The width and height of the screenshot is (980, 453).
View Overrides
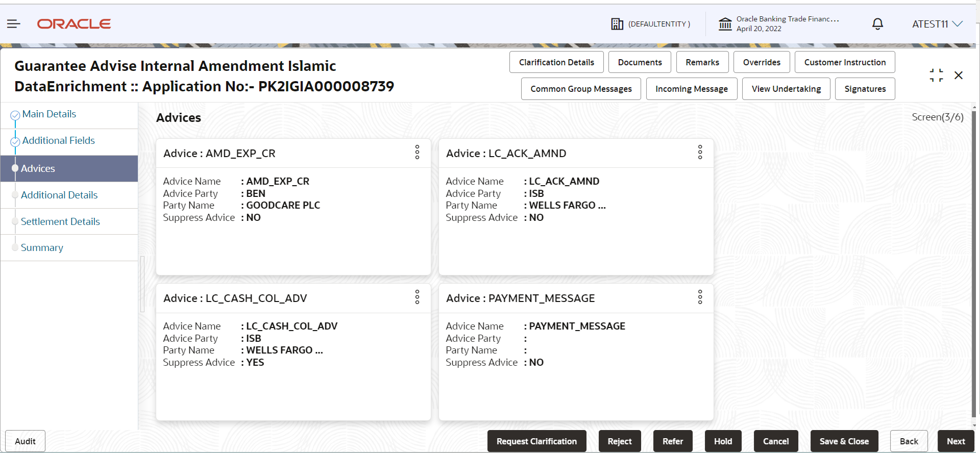point(762,62)
